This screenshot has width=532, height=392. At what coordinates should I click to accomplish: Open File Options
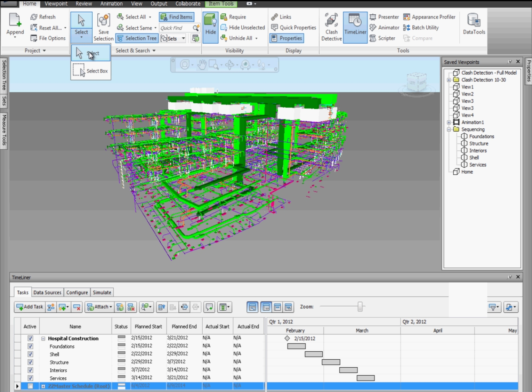(x=48, y=38)
